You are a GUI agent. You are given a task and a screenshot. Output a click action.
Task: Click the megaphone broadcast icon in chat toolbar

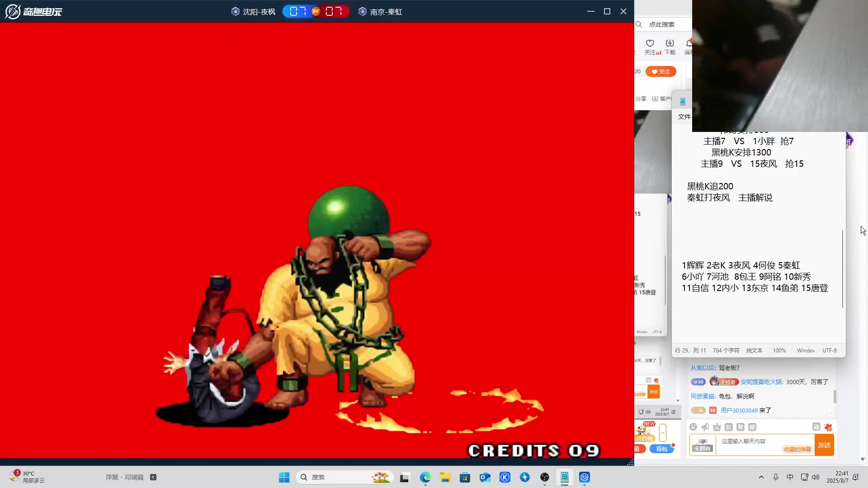(705, 427)
